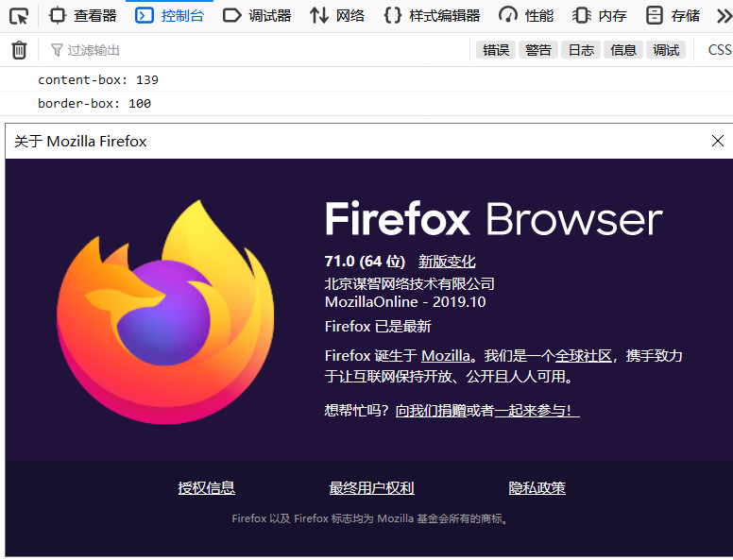Screen dimensions: 733x560
Task: Select "MozillaOnline - 2019.10" text
Action: 405,302
